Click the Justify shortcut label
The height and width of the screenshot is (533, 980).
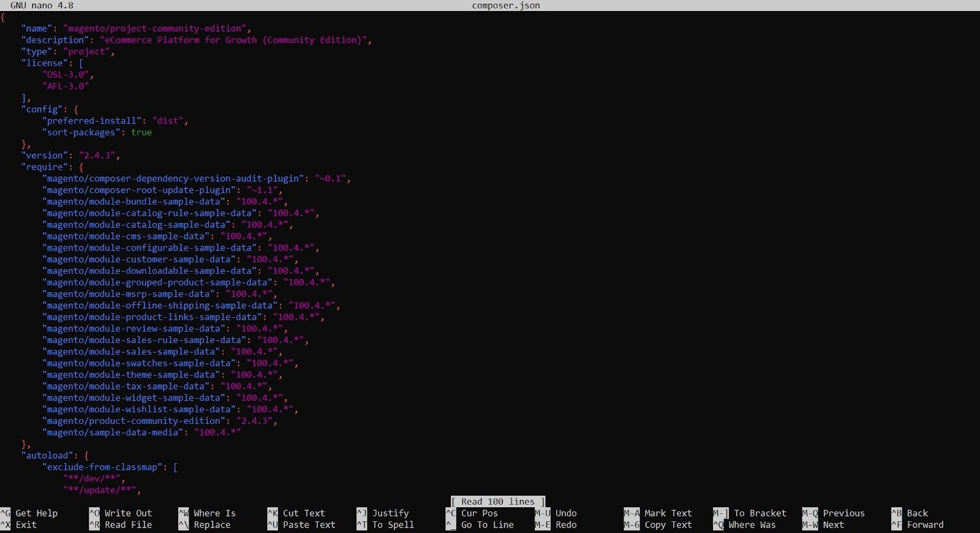pyautogui.click(x=390, y=513)
